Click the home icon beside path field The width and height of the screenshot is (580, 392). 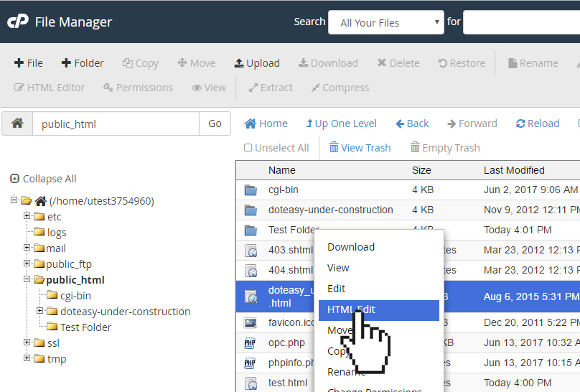(x=17, y=123)
